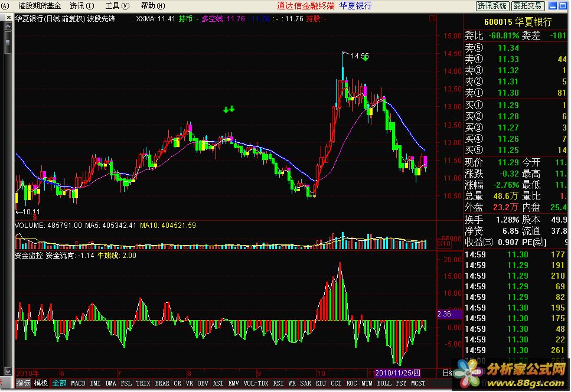
Task: Open the 港股期货基金 menu
Action: [x=40, y=6]
